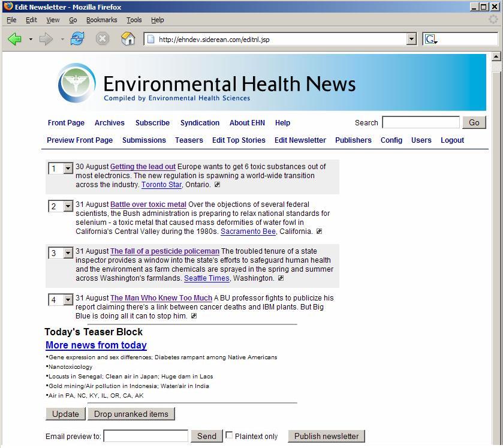Click edit icon after Toronto Star story
The image size is (503, 448).
tap(217, 185)
